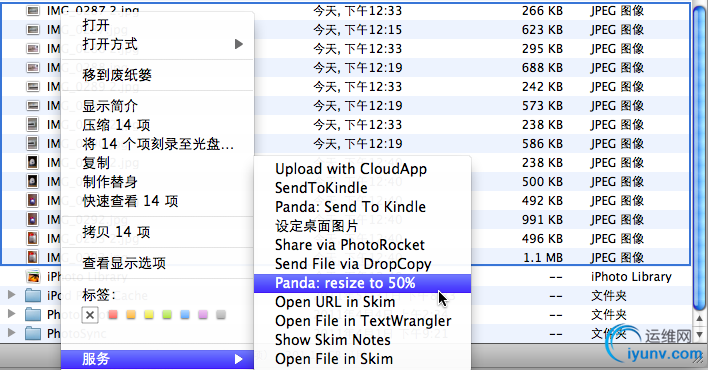
Task: Apply the green label color
Action: (x=167, y=314)
